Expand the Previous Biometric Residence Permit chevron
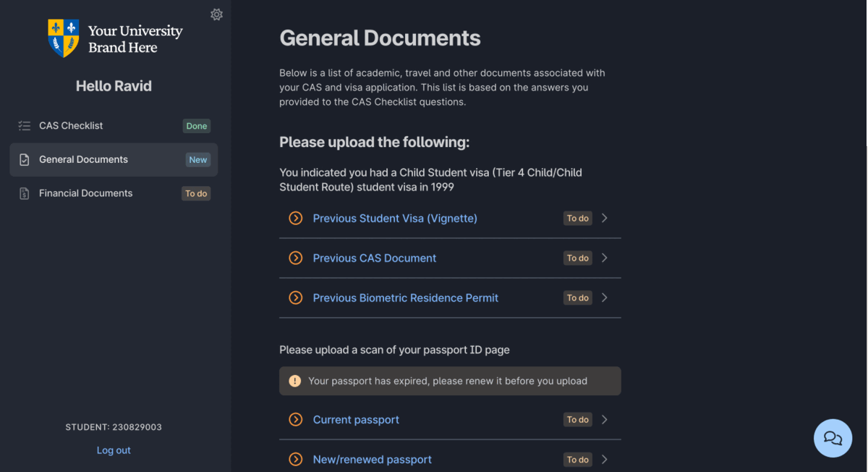Viewport: 868px width, 472px height. pos(605,298)
